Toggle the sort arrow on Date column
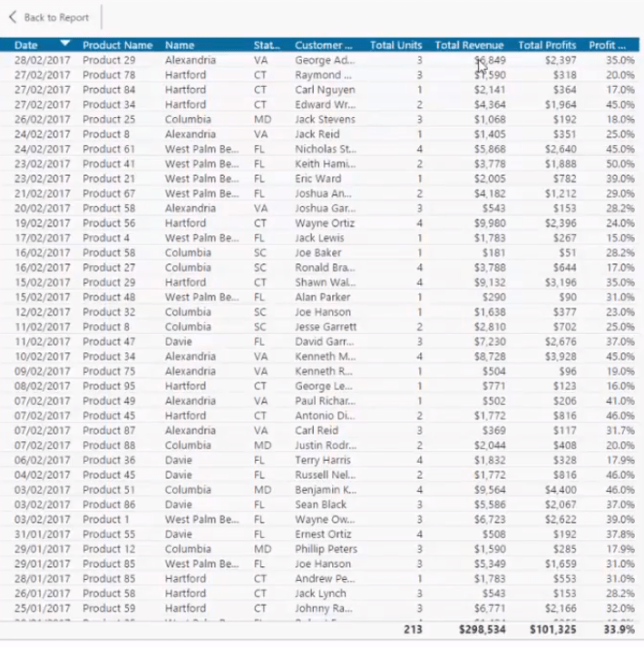 [x=65, y=43]
